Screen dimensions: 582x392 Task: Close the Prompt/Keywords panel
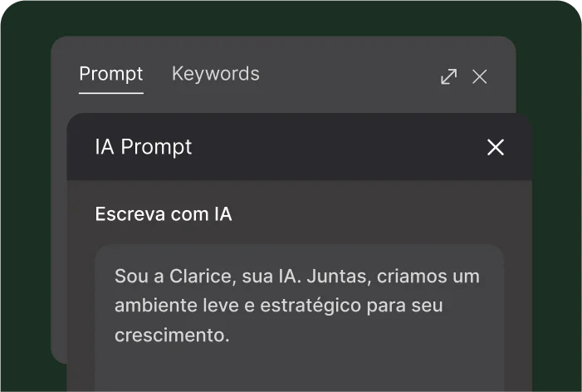479,77
